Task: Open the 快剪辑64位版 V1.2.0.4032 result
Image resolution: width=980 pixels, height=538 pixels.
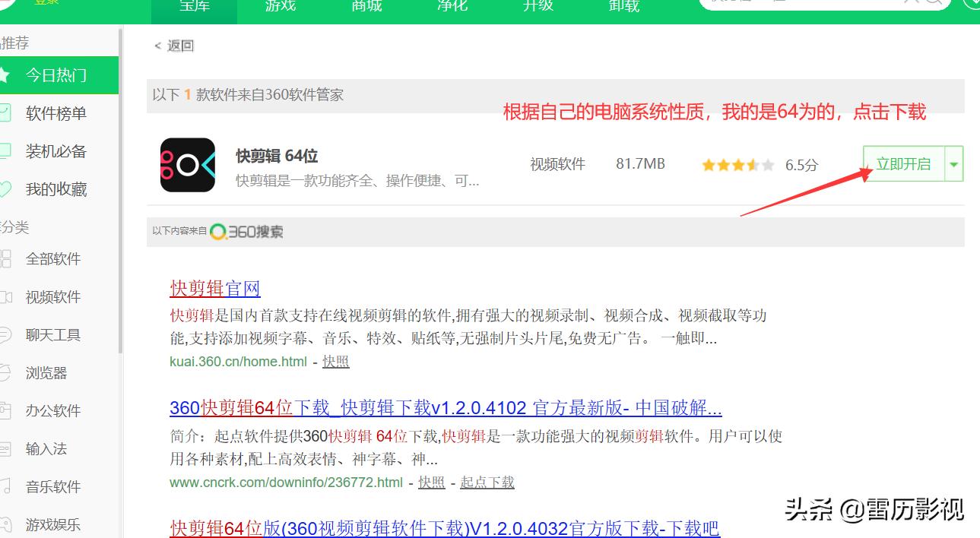Action: pos(445,528)
